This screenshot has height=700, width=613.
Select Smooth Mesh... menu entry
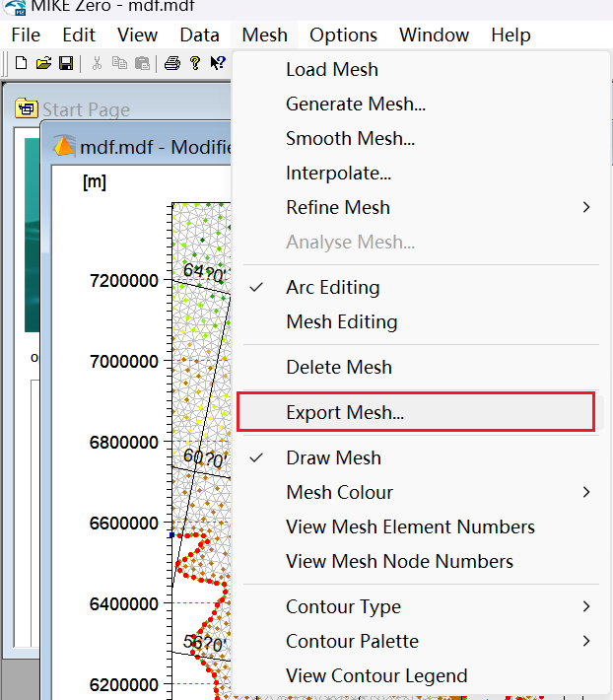coord(421,138)
